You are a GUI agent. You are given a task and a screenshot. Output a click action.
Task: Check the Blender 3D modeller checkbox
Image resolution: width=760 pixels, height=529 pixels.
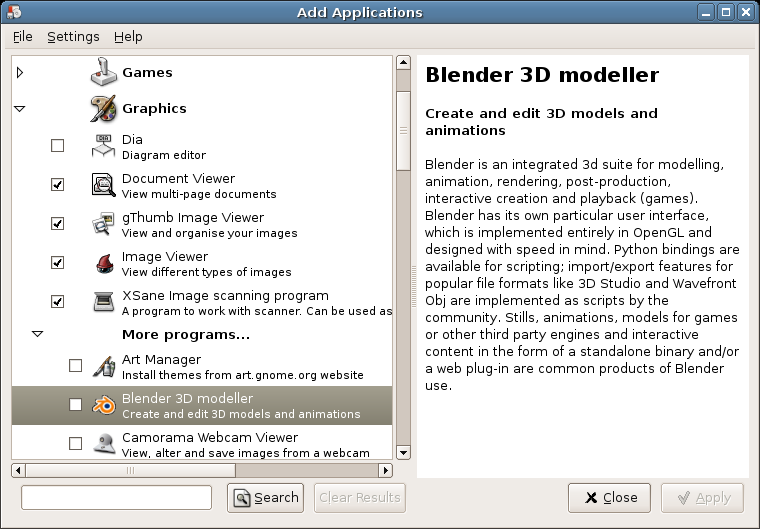pos(75,404)
